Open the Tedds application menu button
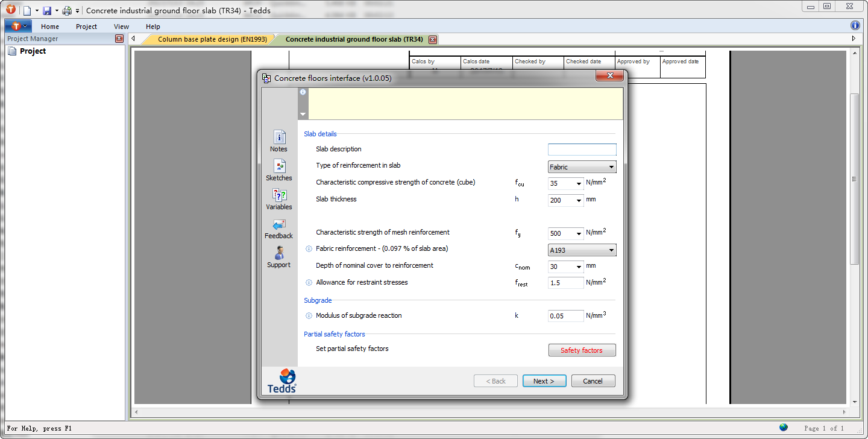 [18, 27]
